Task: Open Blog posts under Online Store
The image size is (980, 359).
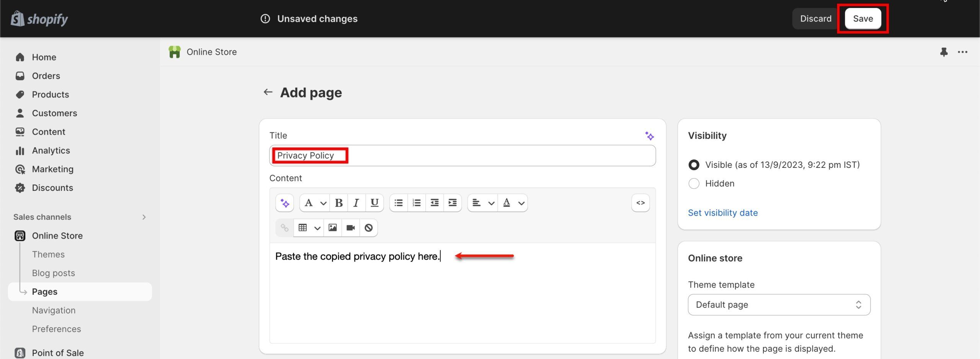Action: tap(54, 273)
